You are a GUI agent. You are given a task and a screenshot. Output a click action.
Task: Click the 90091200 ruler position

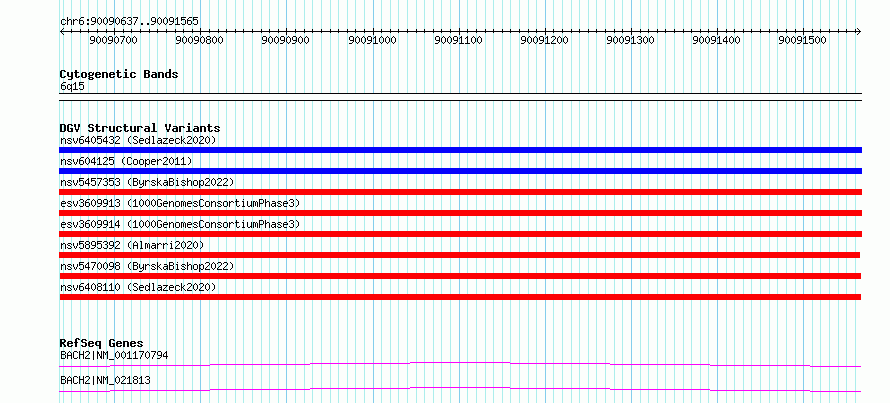(544, 40)
